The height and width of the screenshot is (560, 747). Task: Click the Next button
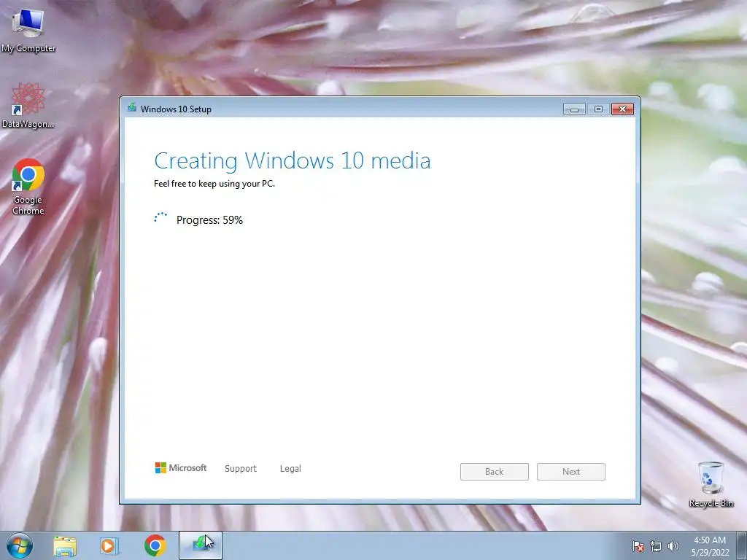point(570,472)
